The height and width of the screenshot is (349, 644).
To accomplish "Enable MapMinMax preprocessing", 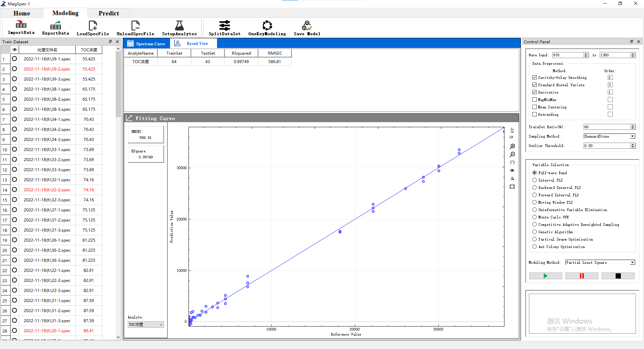I will (534, 100).
